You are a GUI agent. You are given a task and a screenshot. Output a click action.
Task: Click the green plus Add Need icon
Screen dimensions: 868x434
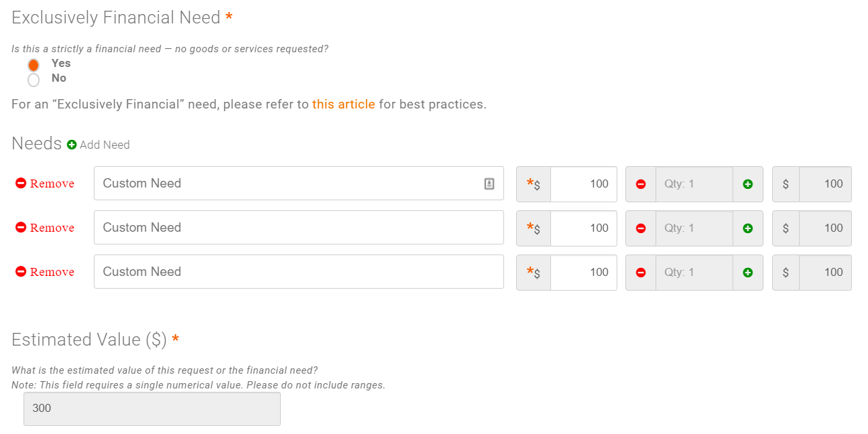click(x=72, y=145)
